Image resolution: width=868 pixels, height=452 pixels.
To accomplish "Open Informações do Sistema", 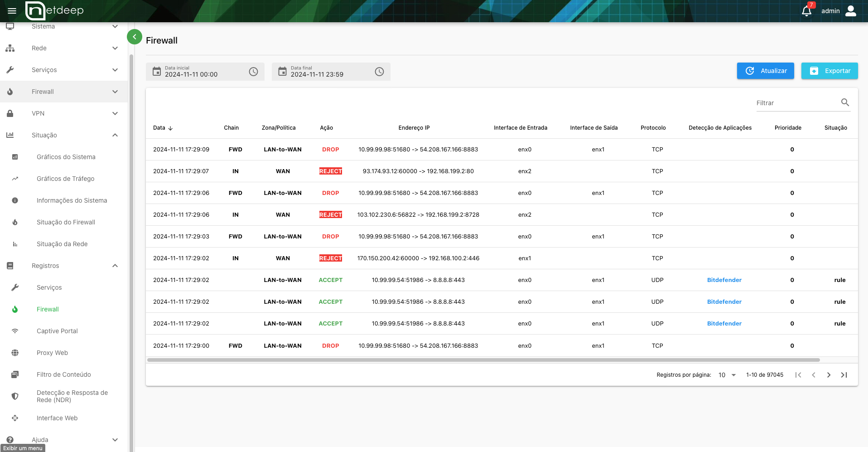I will 72,200.
